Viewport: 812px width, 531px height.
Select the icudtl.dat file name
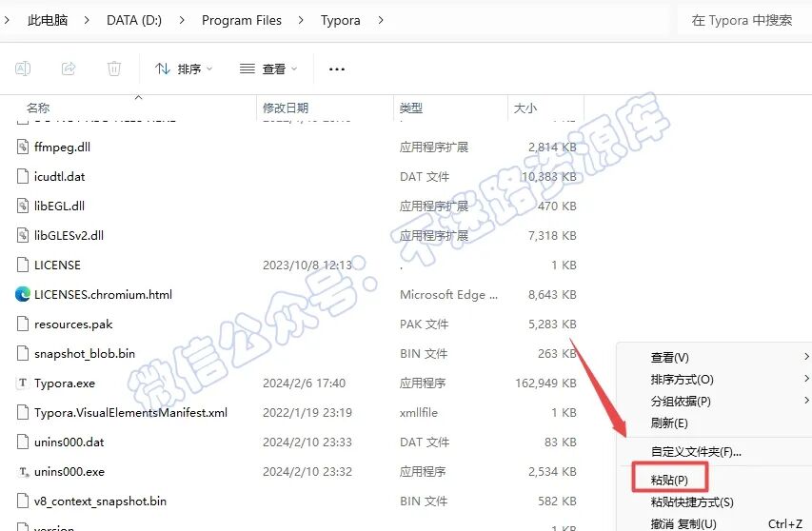60,176
